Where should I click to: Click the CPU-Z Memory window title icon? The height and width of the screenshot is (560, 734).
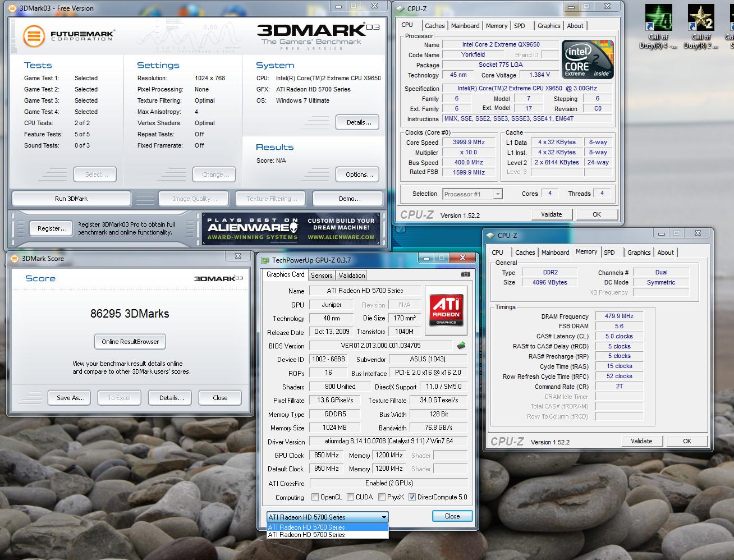(490, 235)
